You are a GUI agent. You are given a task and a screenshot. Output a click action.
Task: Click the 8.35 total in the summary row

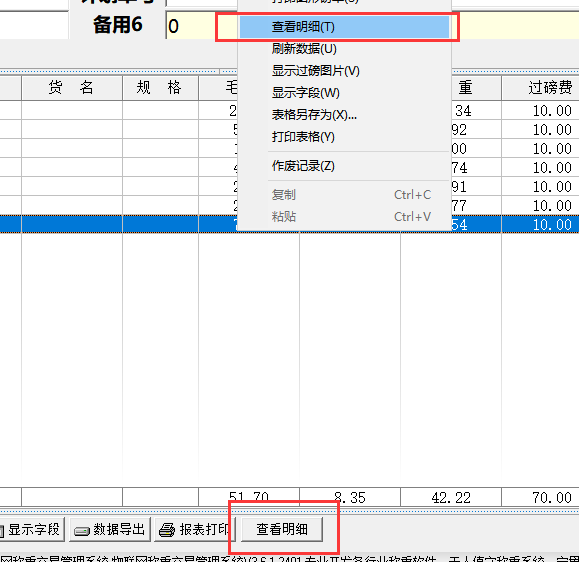[x=350, y=497]
